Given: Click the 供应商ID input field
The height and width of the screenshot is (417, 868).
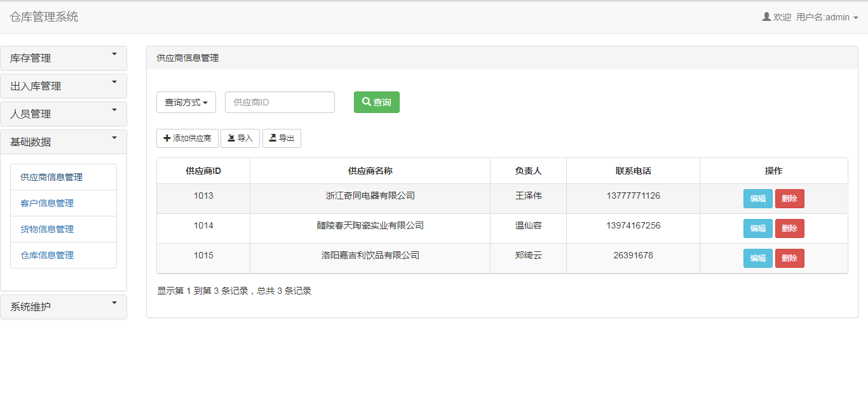Looking at the screenshot, I should [x=280, y=102].
